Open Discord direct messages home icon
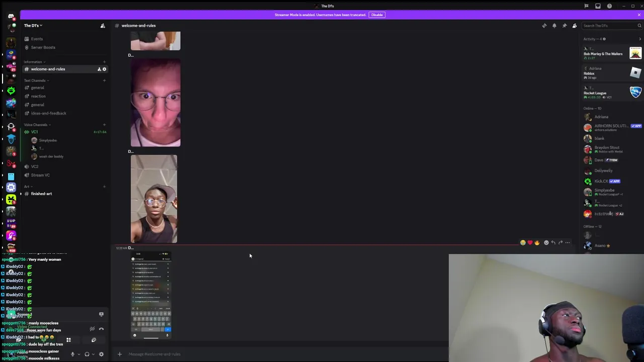The width and height of the screenshot is (644, 362). coord(11,16)
